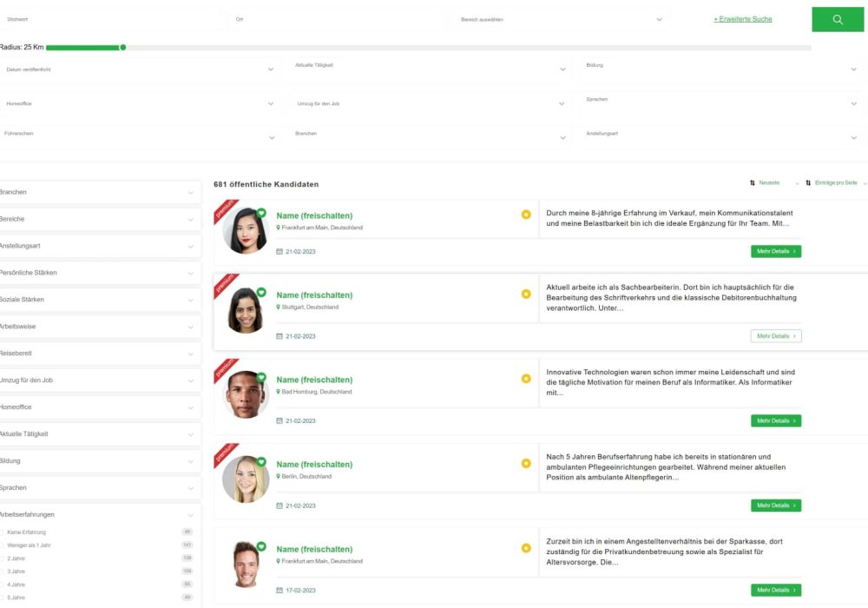Tick the 'Weniger als 1 Jahr' checkbox
This screenshot has height=608, width=868.
[x=3, y=545]
